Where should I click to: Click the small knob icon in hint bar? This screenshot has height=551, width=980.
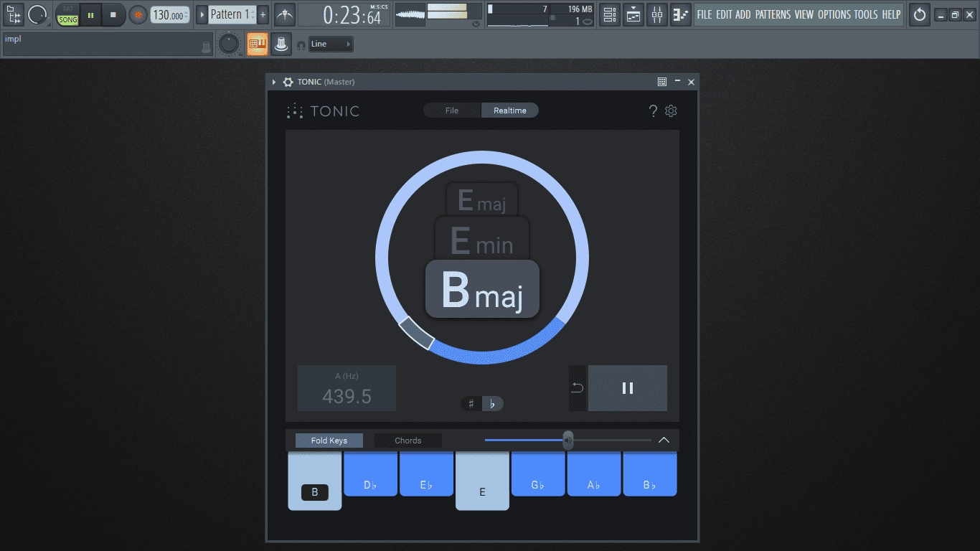[207, 47]
